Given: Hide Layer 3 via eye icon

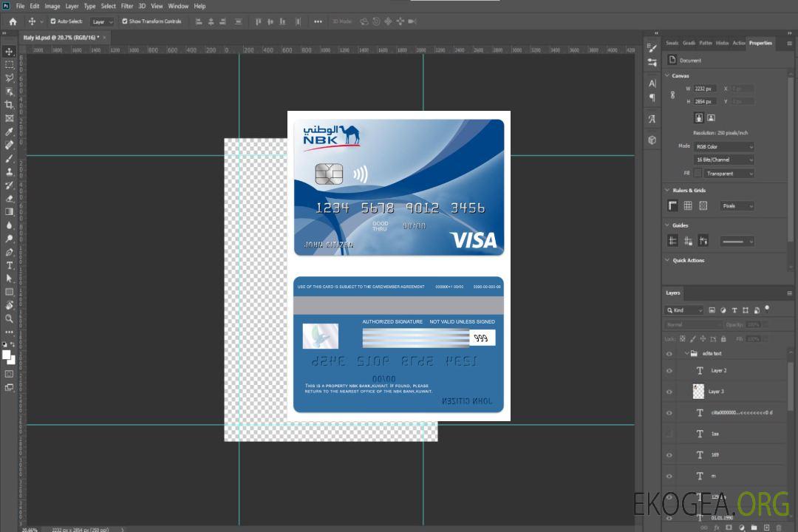Looking at the screenshot, I should [x=669, y=392].
